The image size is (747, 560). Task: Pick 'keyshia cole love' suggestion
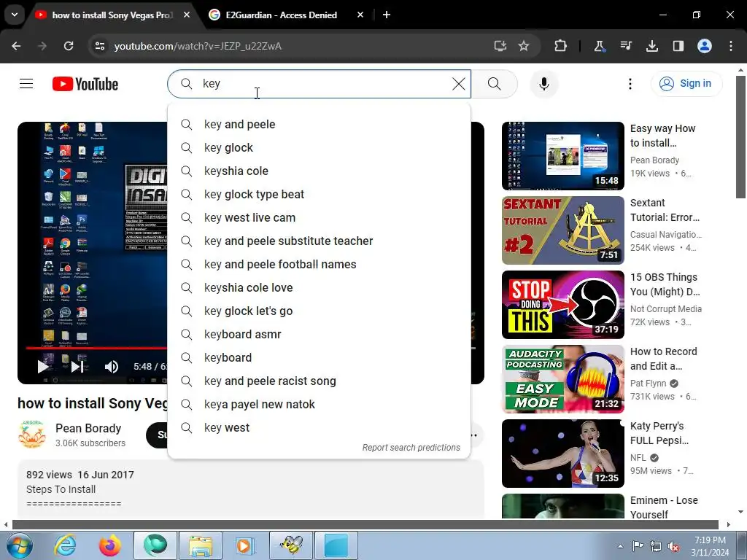pos(320,287)
